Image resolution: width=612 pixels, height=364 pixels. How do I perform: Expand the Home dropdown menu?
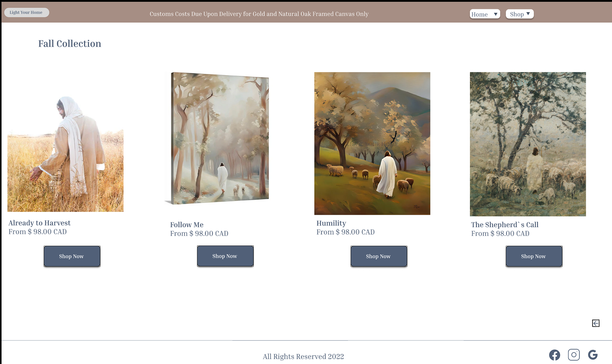485,14
